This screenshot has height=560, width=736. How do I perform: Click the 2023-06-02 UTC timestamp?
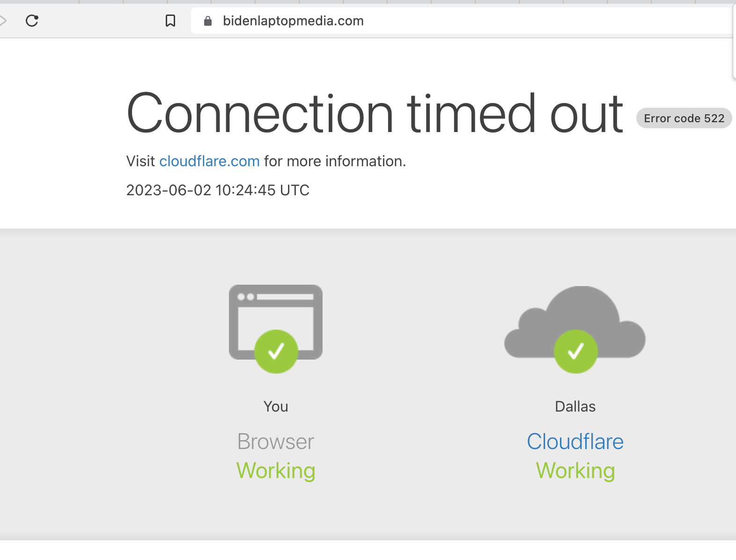coord(218,190)
